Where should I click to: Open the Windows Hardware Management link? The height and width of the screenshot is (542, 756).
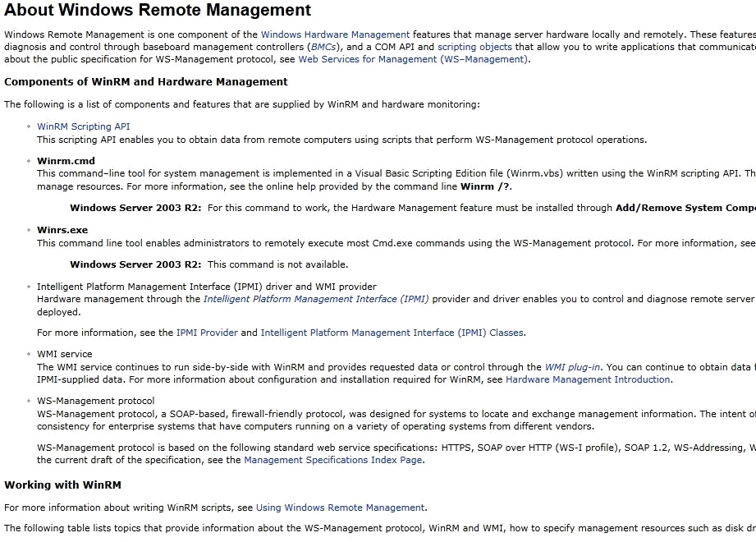(x=335, y=34)
